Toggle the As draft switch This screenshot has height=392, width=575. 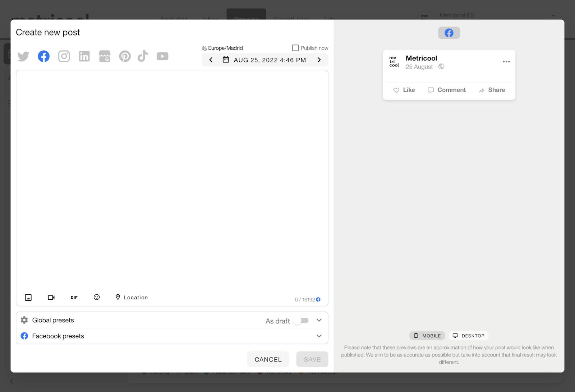[x=301, y=321]
